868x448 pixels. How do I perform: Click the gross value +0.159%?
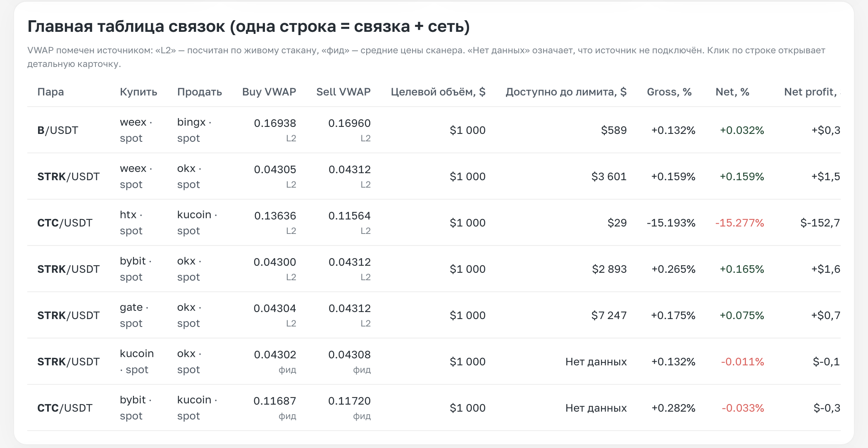(x=673, y=176)
